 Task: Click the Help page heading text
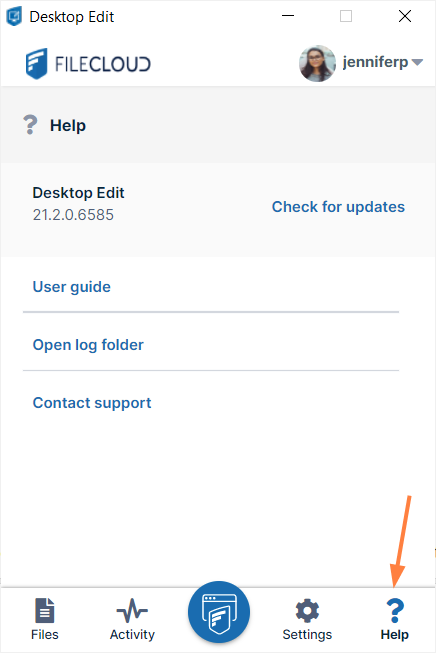click(68, 125)
